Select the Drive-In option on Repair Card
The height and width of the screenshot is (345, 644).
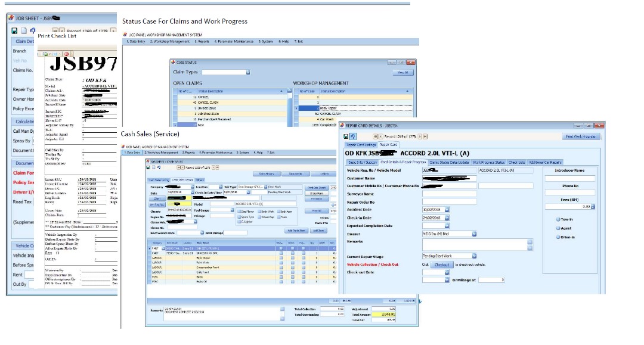558,237
